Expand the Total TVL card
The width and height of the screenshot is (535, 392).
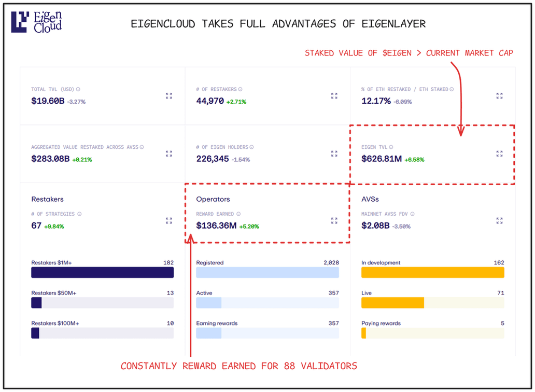[169, 96]
